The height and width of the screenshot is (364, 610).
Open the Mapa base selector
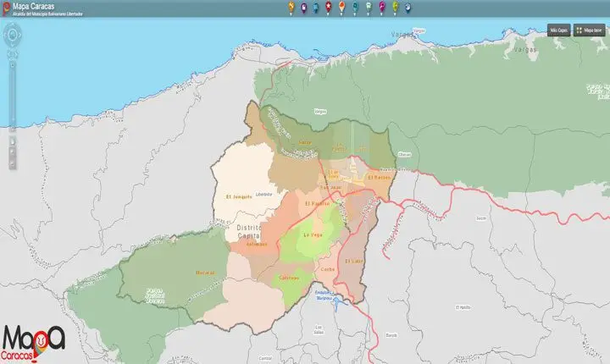[590, 29]
